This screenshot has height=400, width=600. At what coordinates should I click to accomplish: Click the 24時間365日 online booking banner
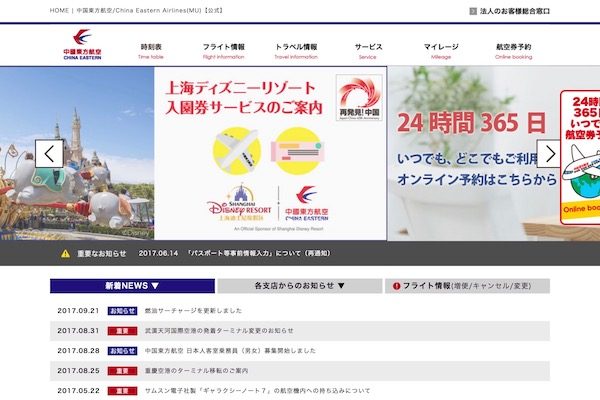(x=494, y=153)
